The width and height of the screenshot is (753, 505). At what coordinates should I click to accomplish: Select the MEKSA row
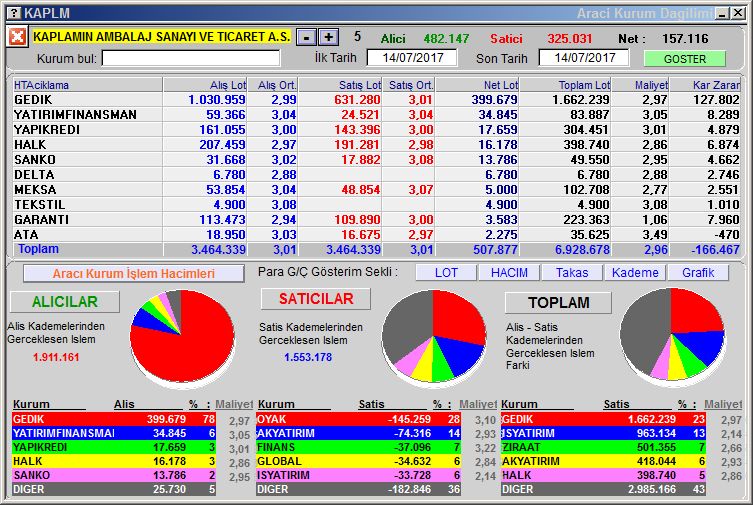[376, 190]
